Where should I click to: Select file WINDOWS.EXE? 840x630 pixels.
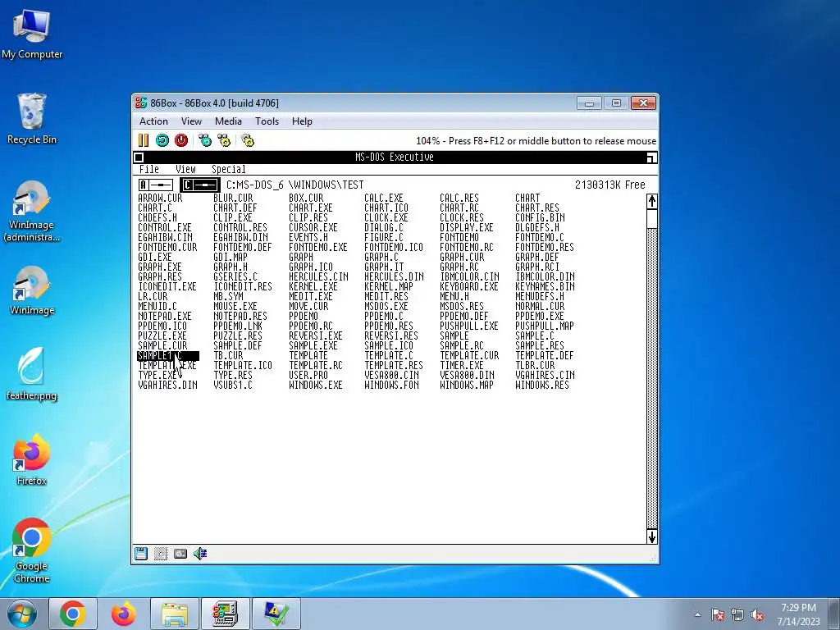click(x=316, y=386)
